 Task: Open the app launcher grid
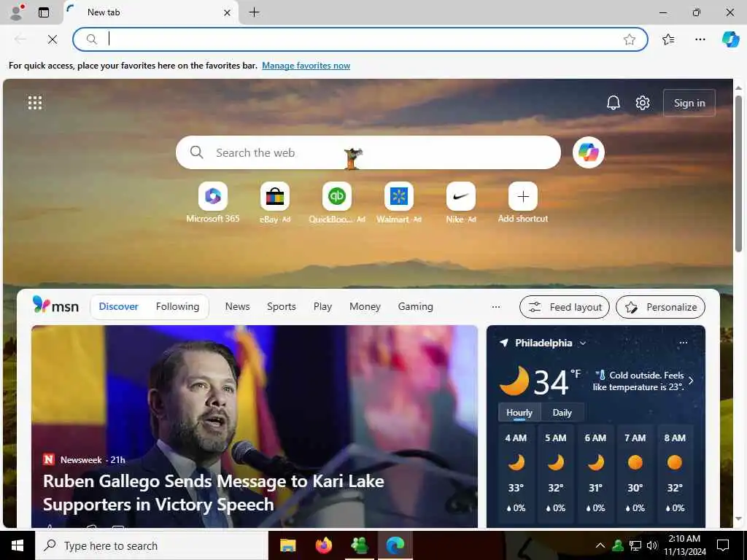point(35,102)
